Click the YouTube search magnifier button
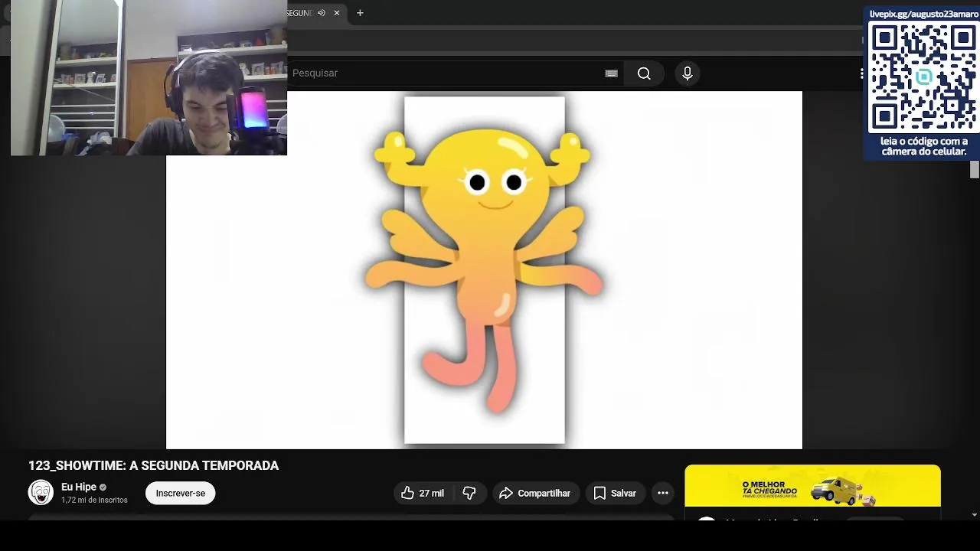This screenshot has width=980, height=551. click(x=644, y=73)
